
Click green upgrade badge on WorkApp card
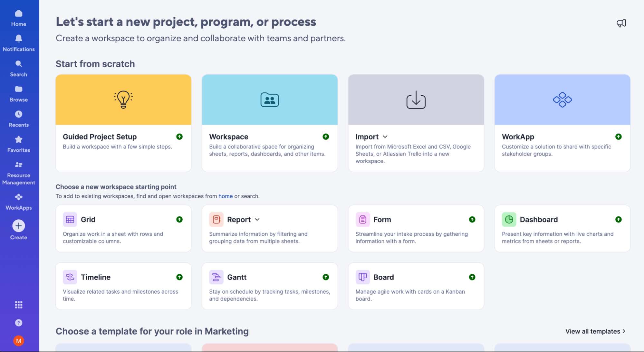coord(618,137)
